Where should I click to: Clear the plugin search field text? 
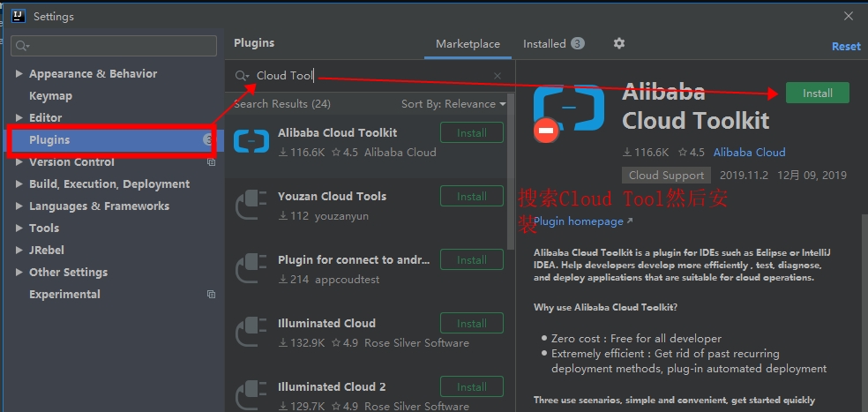[x=498, y=77]
